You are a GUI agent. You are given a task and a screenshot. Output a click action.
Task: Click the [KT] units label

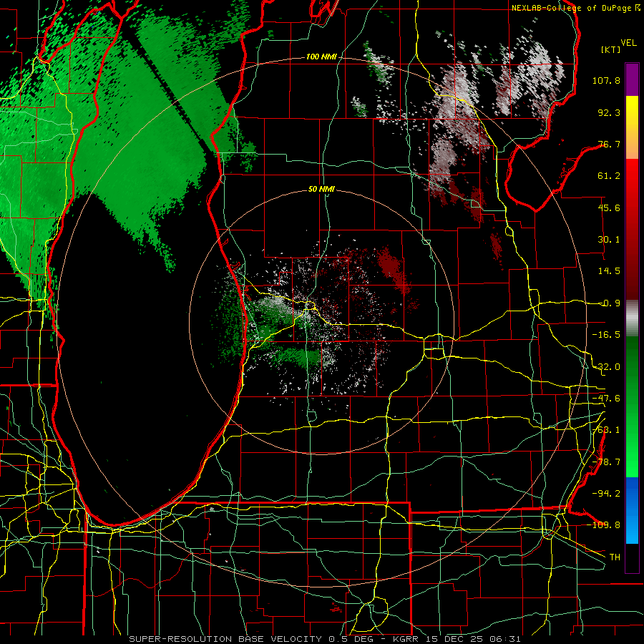click(x=611, y=49)
